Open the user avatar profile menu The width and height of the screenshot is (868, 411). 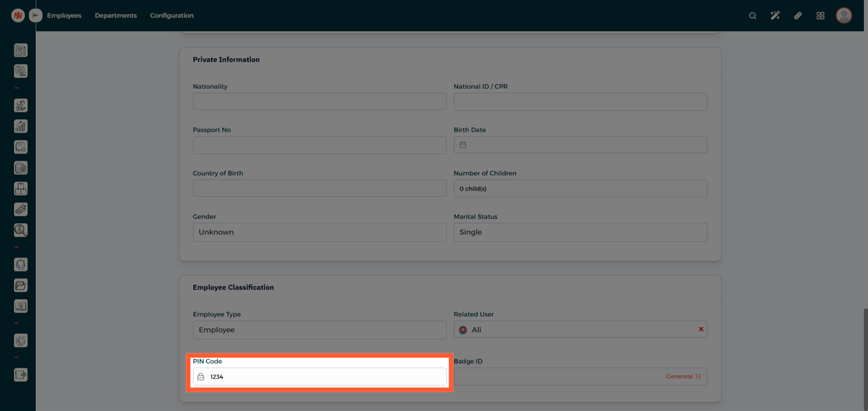[x=844, y=16]
